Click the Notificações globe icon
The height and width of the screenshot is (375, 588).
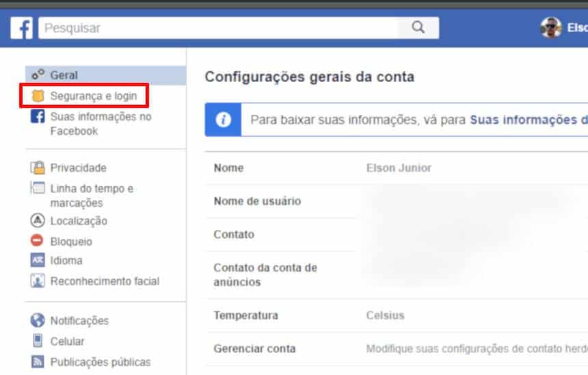click(38, 320)
